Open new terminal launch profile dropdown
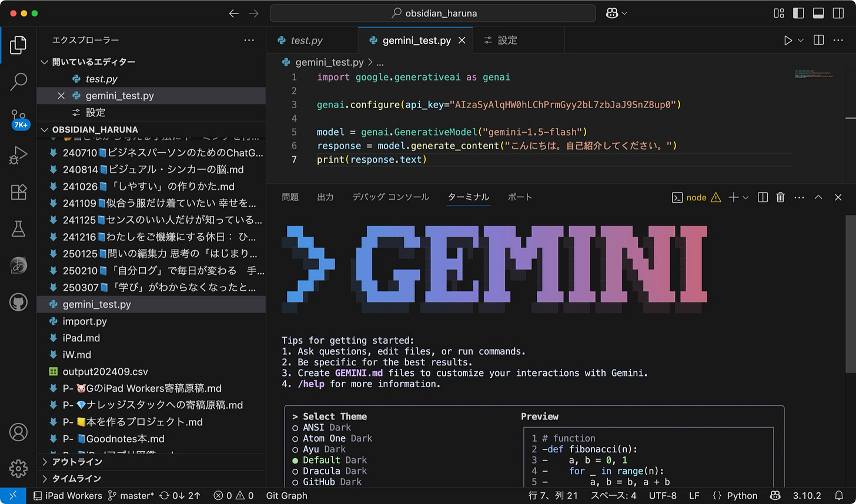The image size is (856, 504). pos(746,197)
